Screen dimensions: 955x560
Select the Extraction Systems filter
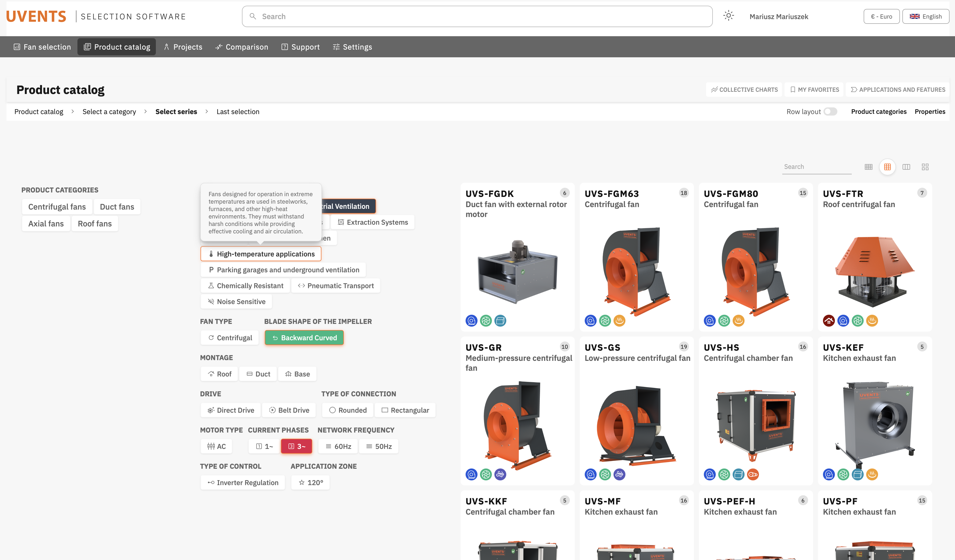pos(373,222)
